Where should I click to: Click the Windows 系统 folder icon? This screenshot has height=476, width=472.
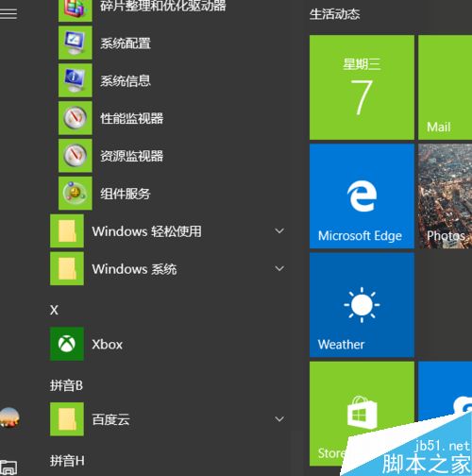click(67, 268)
